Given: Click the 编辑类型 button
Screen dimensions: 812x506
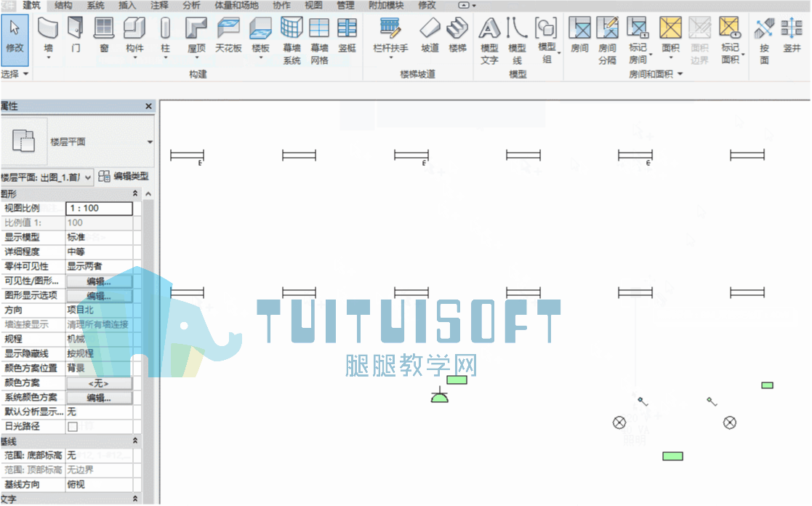Looking at the screenshot, I should pos(124,177).
